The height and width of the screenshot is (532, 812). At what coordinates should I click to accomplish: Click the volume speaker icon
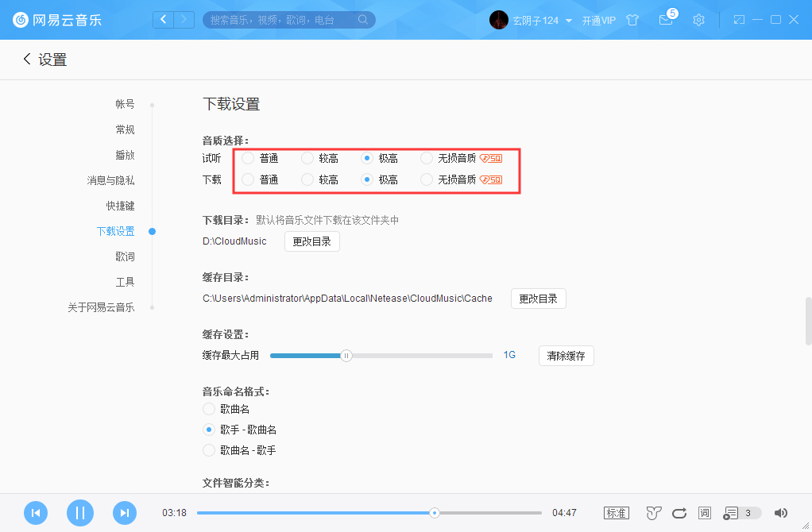(781, 513)
